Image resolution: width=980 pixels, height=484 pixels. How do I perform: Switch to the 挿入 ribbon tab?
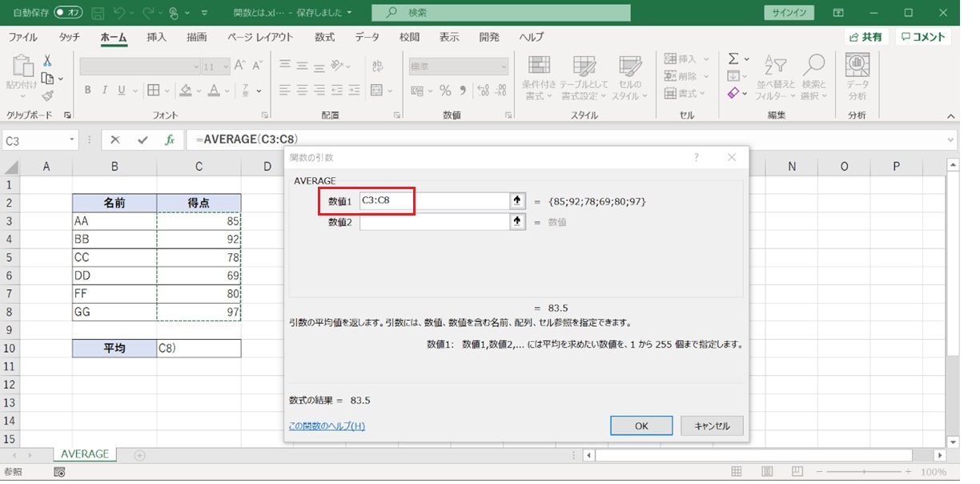(157, 37)
